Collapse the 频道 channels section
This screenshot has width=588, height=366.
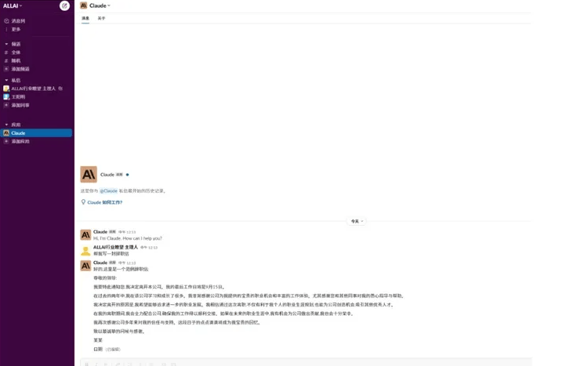click(6, 44)
